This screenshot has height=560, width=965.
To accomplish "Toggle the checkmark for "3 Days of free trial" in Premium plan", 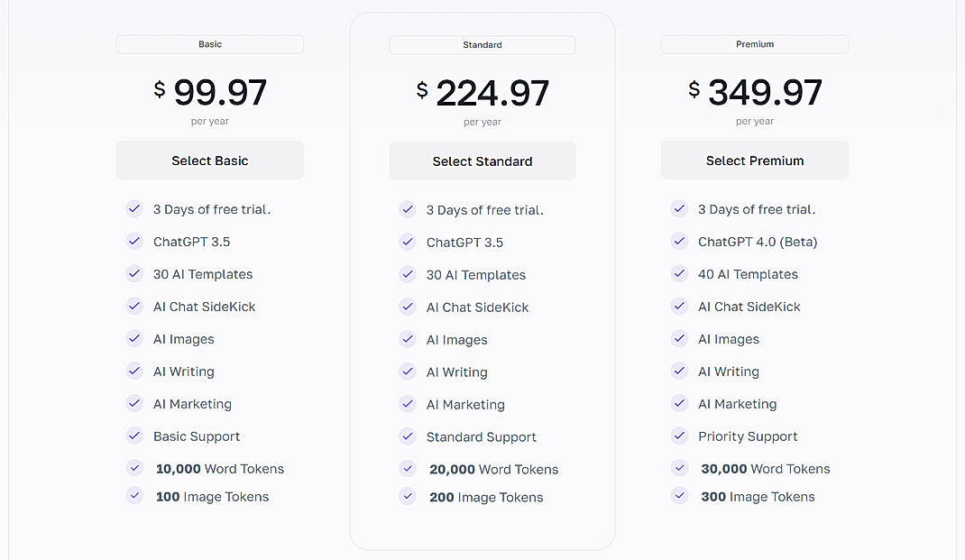I will coord(679,209).
